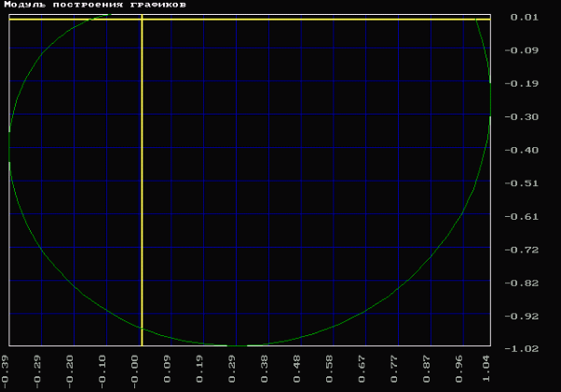
Task: Select the horizontal axis label 0.29
Action: [x=232, y=369]
